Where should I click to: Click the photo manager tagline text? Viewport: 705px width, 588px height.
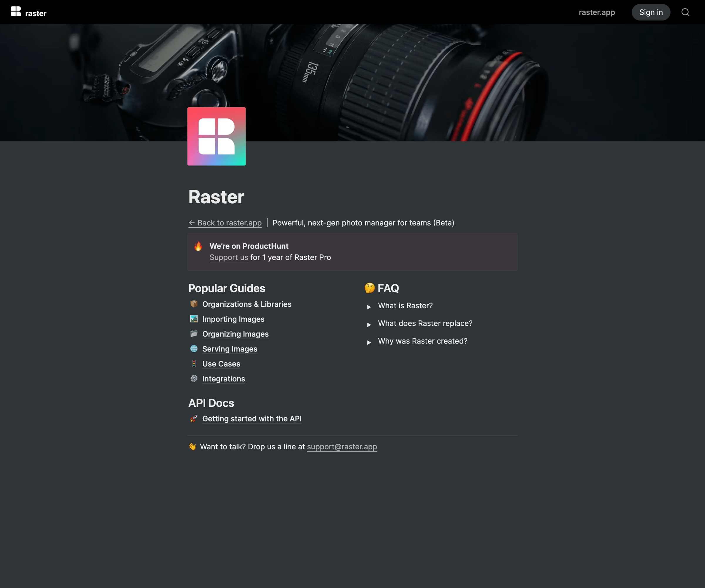point(363,223)
